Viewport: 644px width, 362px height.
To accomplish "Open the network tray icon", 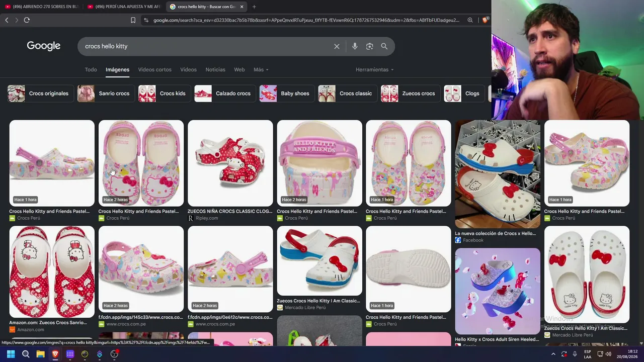I will [600, 354].
